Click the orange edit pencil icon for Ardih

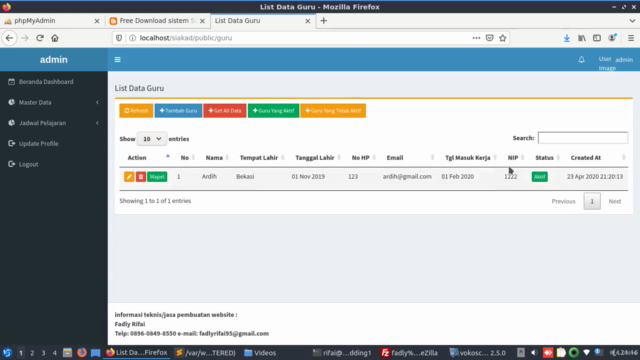coord(129,177)
